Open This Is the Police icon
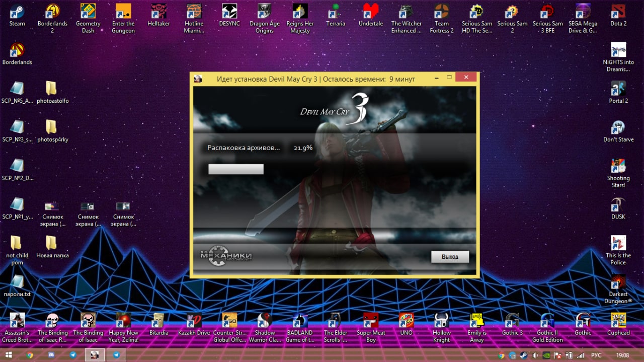Image resolution: width=644 pixels, height=362 pixels. tap(618, 251)
